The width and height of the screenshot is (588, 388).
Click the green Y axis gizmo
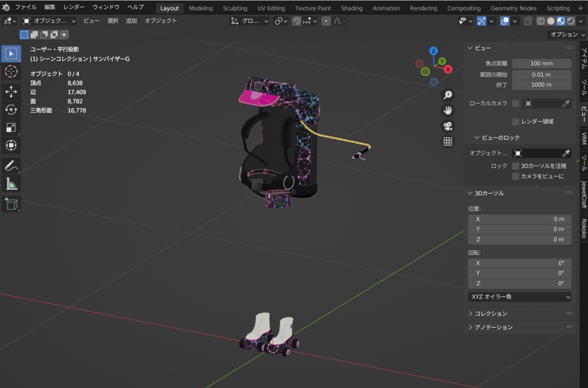pos(442,61)
